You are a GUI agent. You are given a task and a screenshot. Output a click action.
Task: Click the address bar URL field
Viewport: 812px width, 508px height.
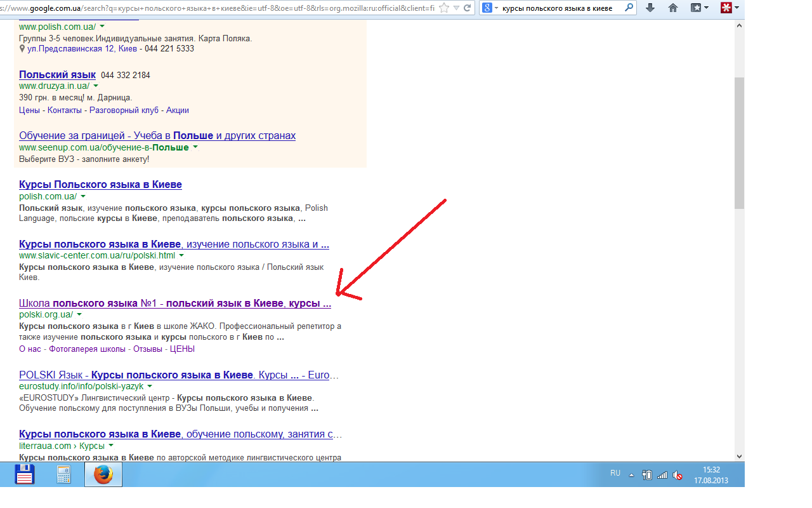click(x=218, y=8)
